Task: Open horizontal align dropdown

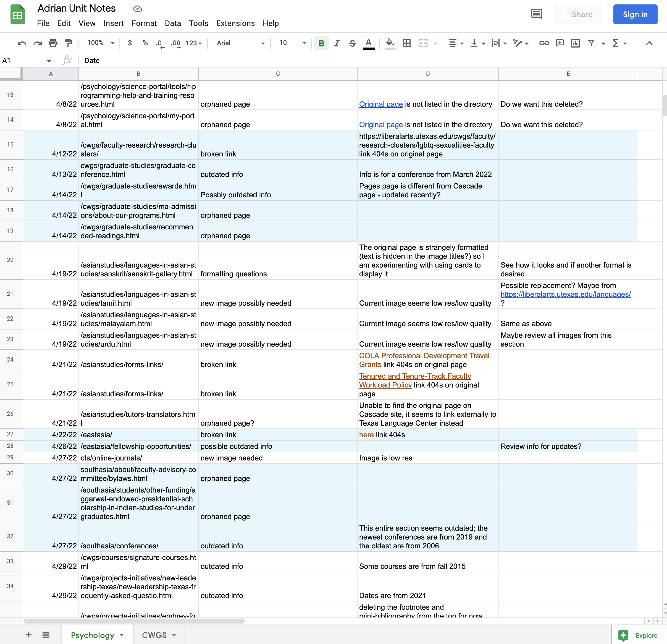Action: point(456,43)
